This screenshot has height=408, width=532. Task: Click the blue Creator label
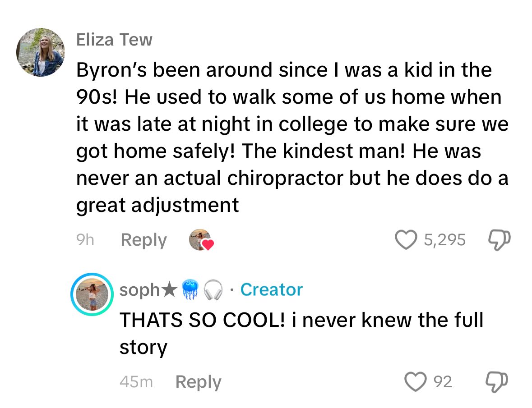tap(271, 289)
